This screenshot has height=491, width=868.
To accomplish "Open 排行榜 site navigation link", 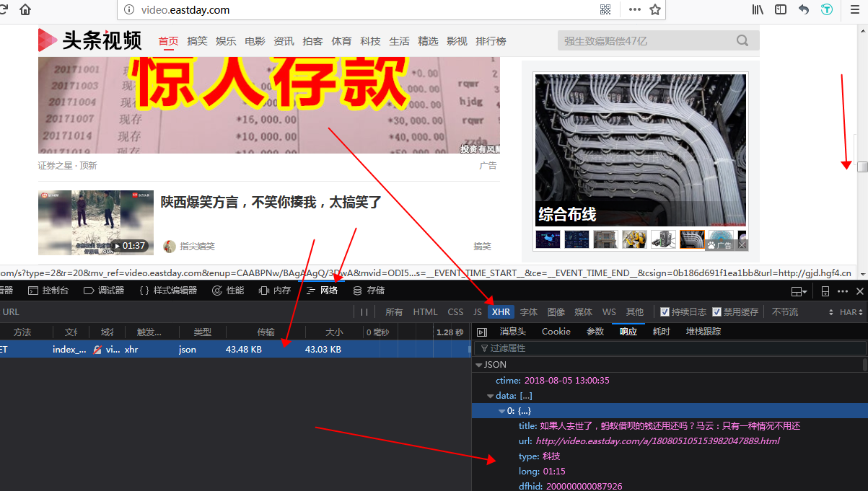I will pyautogui.click(x=491, y=41).
